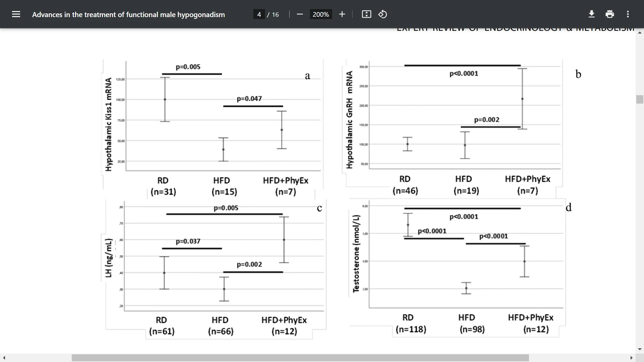Click 'p=0.037' label in panel c
Image resolution: width=644 pixels, height=362 pixels.
(188, 241)
